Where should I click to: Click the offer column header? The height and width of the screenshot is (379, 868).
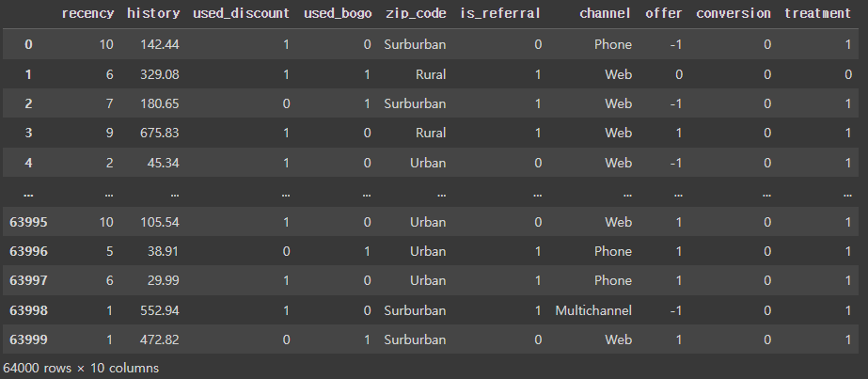(x=664, y=13)
